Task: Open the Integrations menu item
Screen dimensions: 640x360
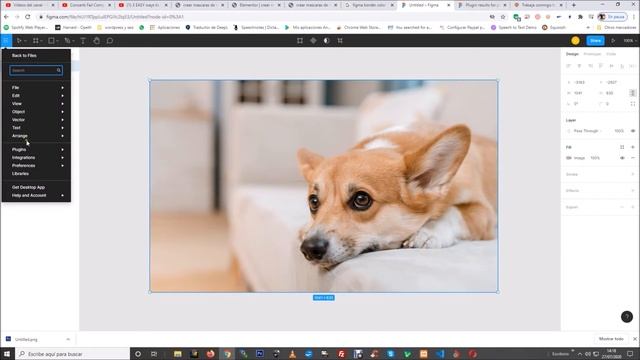Action: point(36,158)
